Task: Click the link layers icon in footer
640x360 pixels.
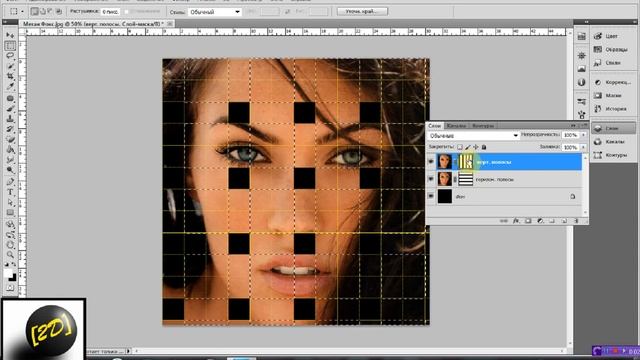Action: point(504,221)
